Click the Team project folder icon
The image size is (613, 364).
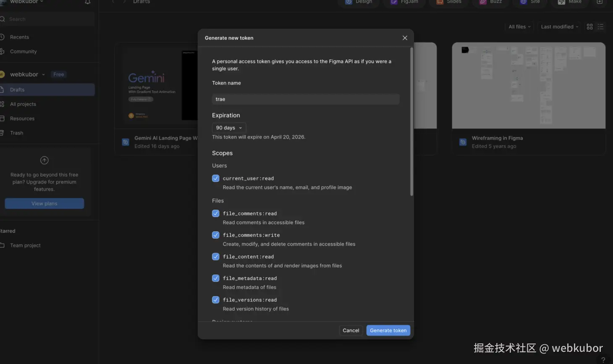click(2, 245)
